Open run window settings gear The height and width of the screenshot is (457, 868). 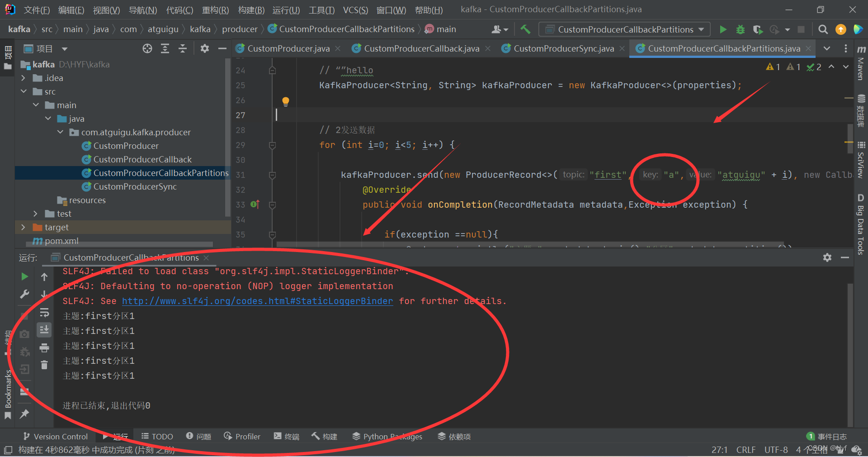827,257
